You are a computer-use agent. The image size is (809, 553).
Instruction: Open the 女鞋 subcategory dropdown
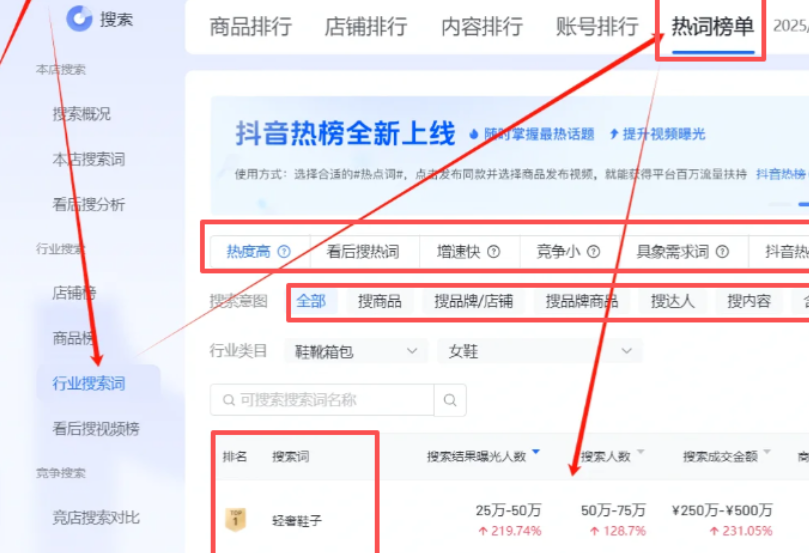540,351
